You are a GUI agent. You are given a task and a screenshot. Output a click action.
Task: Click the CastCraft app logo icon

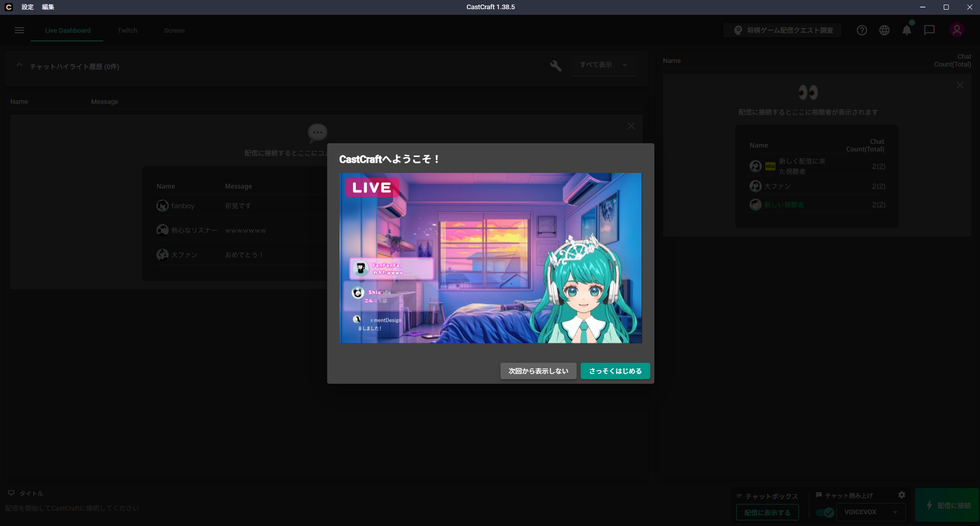[8, 7]
